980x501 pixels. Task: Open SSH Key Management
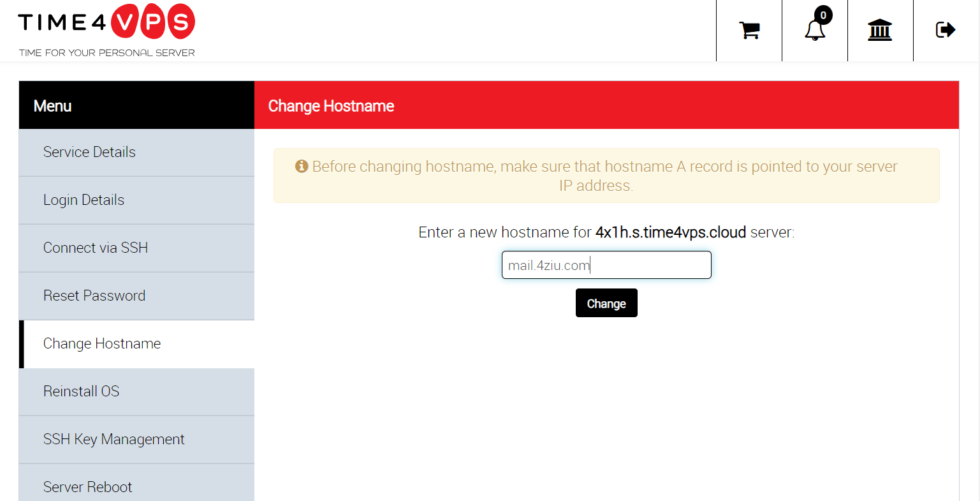[x=113, y=439]
